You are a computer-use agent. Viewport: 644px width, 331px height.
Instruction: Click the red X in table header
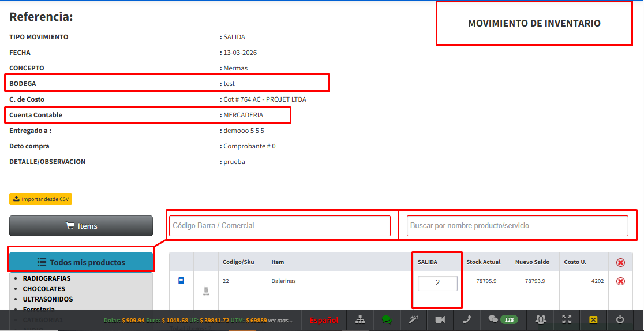tap(620, 262)
